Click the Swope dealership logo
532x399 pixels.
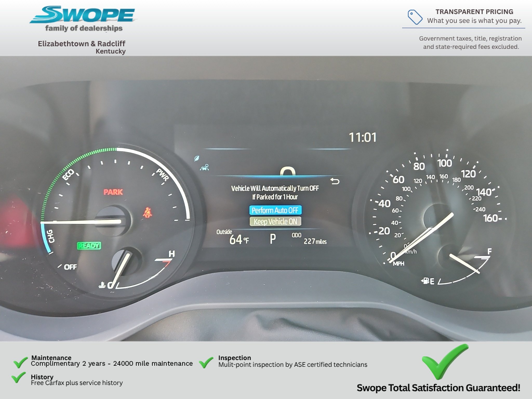tap(83, 18)
